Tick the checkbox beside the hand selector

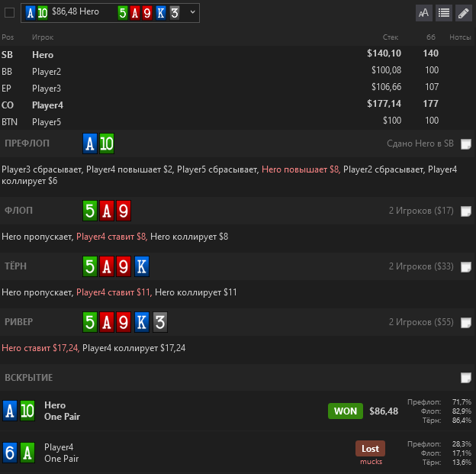point(9,13)
